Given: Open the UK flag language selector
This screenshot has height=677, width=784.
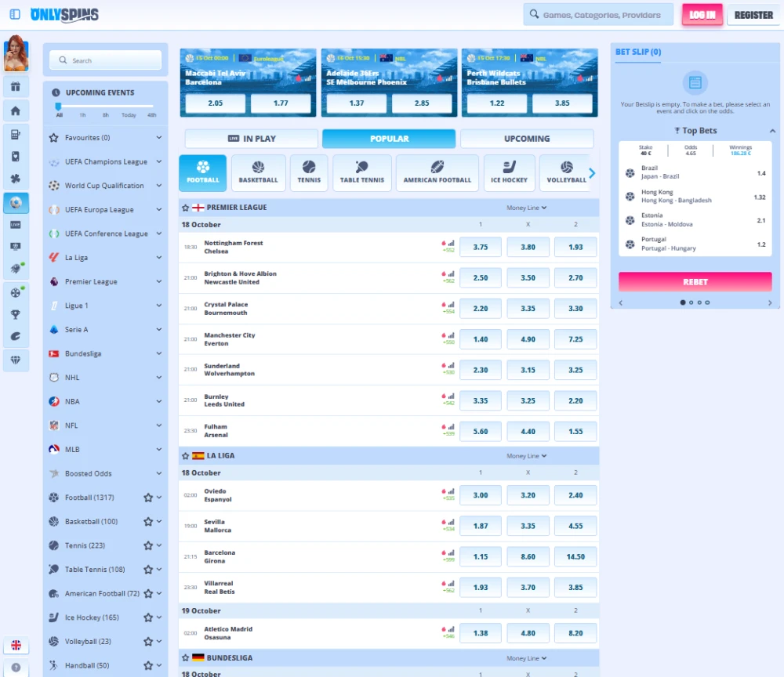Looking at the screenshot, I should [x=16, y=646].
